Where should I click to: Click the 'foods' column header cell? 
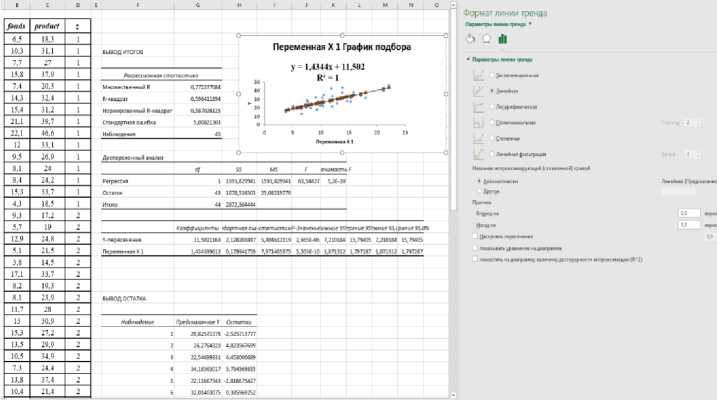[16, 26]
